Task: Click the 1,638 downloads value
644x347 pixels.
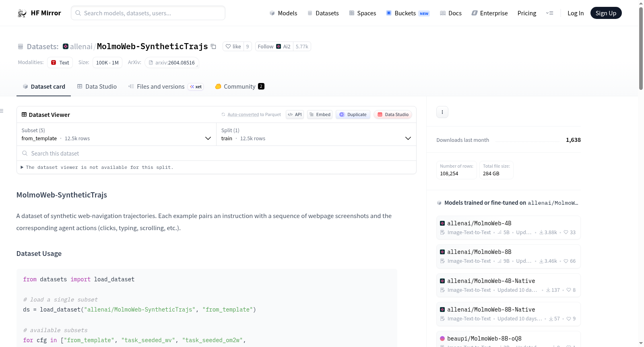Action: [573, 140]
